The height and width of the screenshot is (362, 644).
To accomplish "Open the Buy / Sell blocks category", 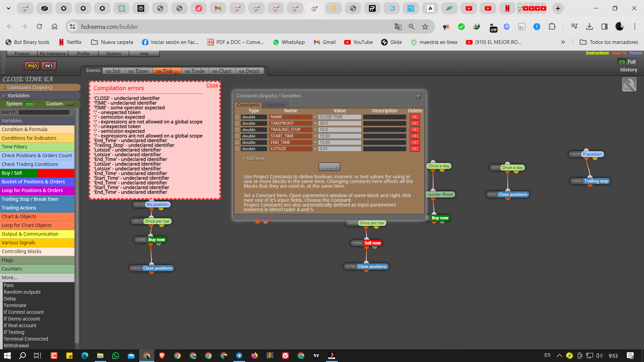I will 37,173.
